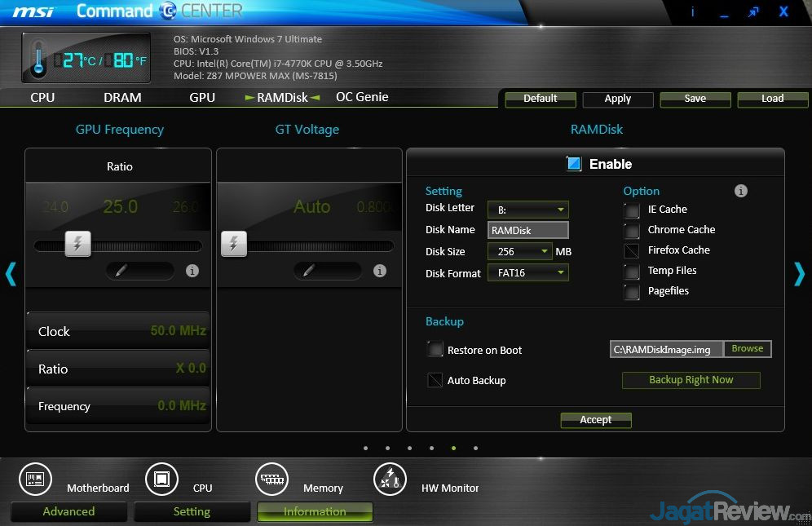Enable Restore on Boot checkbox
The width and height of the screenshot is (812, 526).
tap(435, 350)
